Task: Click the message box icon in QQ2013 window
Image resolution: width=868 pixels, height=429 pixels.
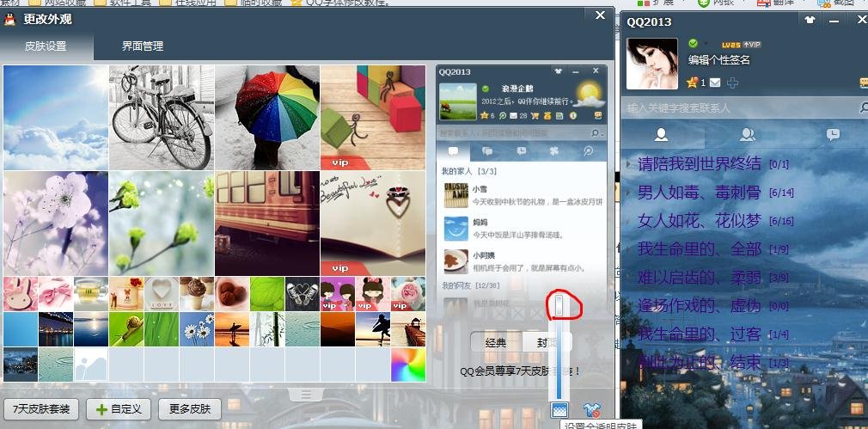Action: click(x=864, y=83)
